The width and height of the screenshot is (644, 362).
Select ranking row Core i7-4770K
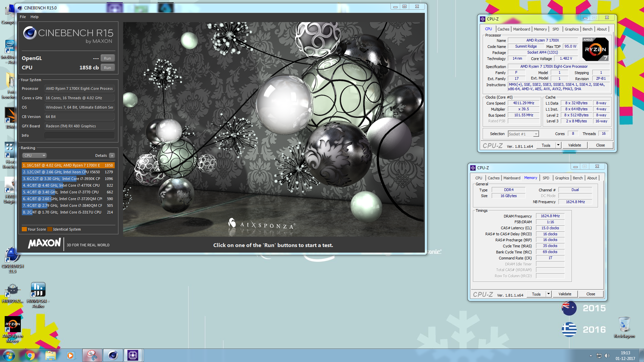click(68, 185)
